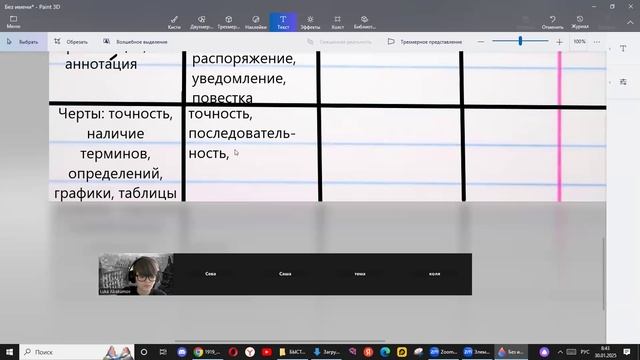The height and width of the screenshot is (360, 640).
Task: Click the text 'Черты: точность,'
Action: 116,113
